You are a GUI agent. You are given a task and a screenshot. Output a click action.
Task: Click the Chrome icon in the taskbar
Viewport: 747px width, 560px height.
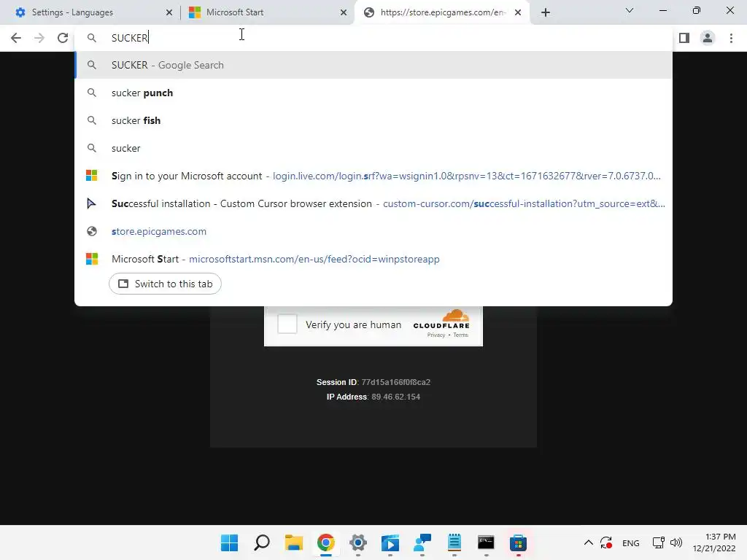tap(326, 542)
